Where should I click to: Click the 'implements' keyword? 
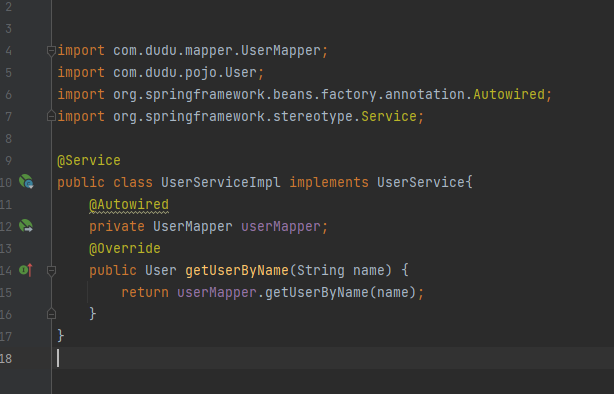coord(329,183)
